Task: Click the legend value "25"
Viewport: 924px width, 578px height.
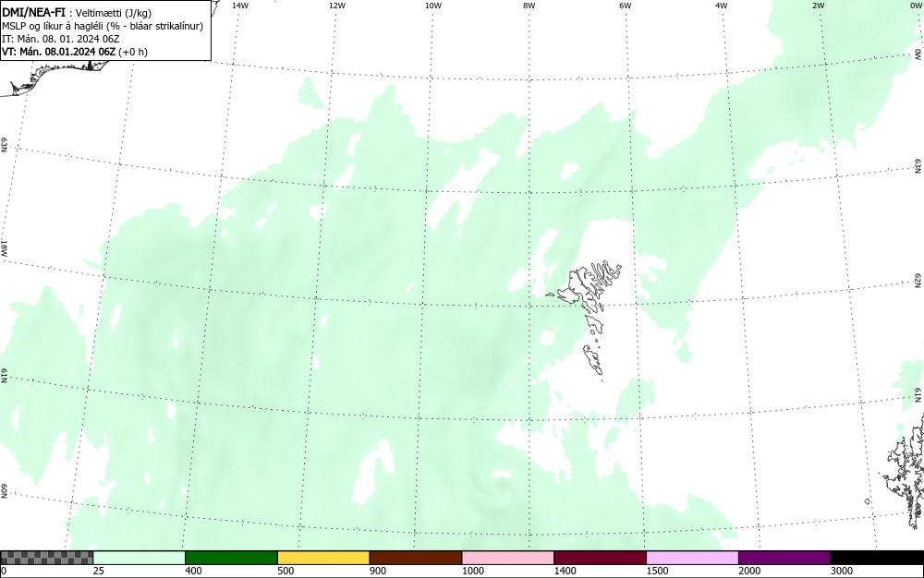Action: point(99,571)
